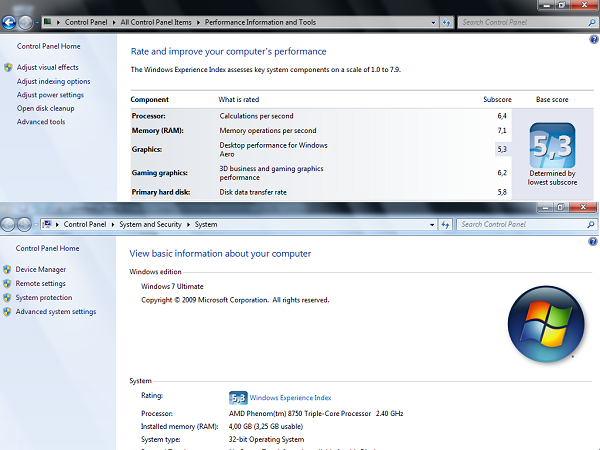The height and width of the screenshot is (450, 600).
Task: Click System and Security breadcrumb
Action: click(150, 224)
